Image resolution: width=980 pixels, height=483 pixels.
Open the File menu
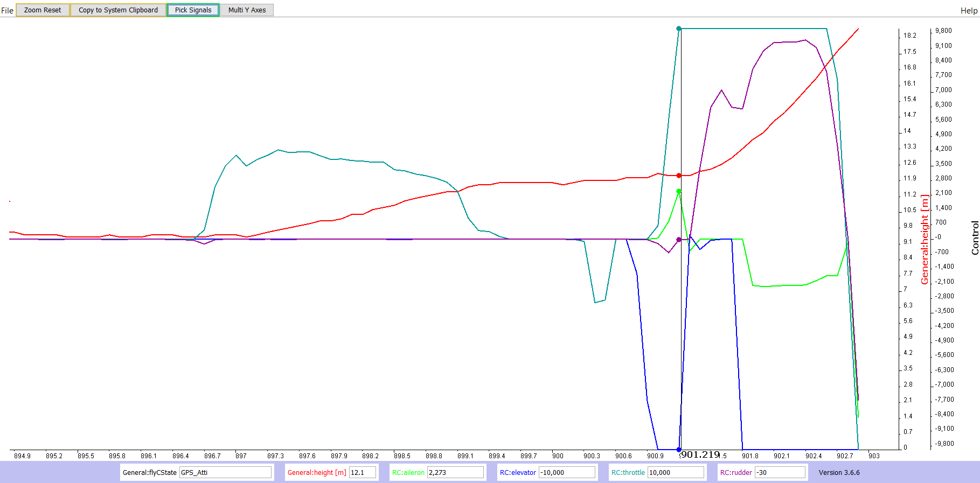[7, 10]
